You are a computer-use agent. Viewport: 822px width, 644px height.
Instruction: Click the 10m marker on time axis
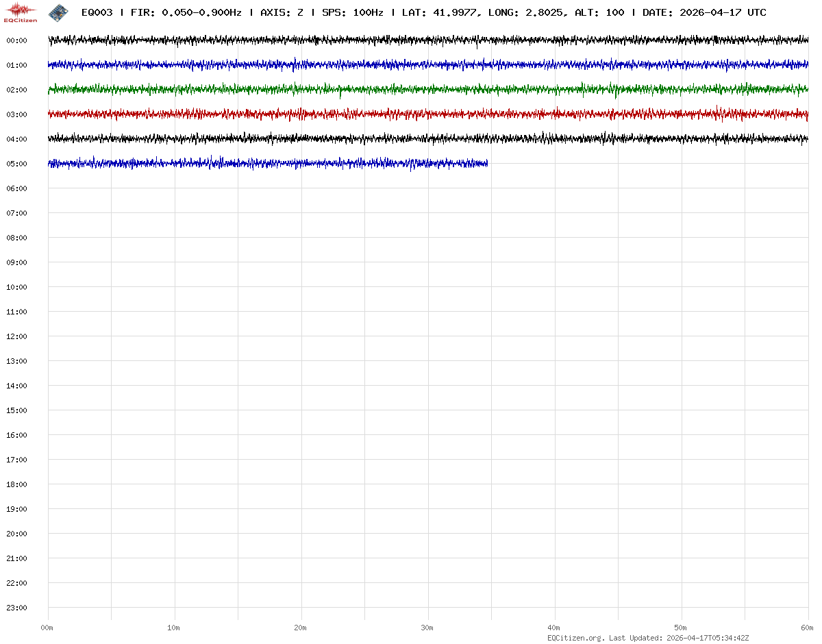(174, 628)
